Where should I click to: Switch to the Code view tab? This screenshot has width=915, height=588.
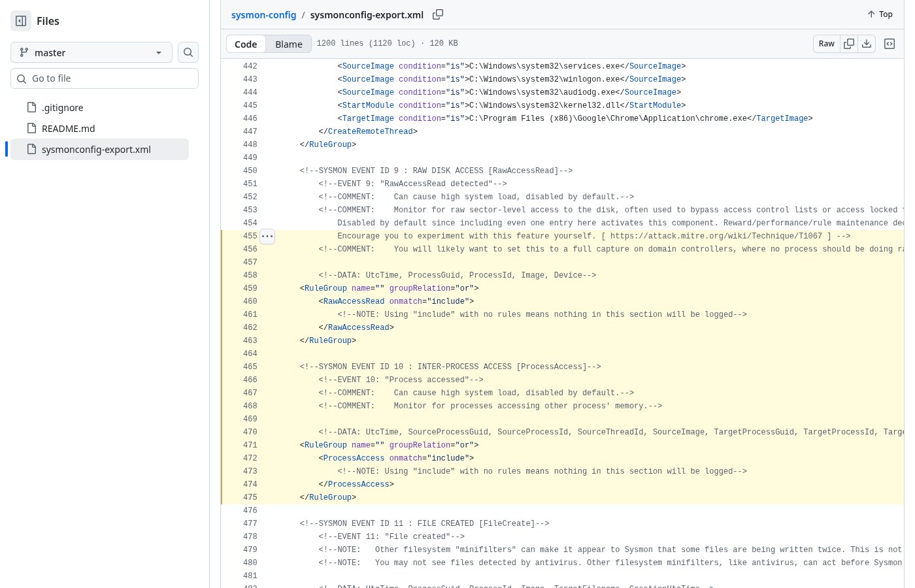pyautogui.click(x=246, y=44)
